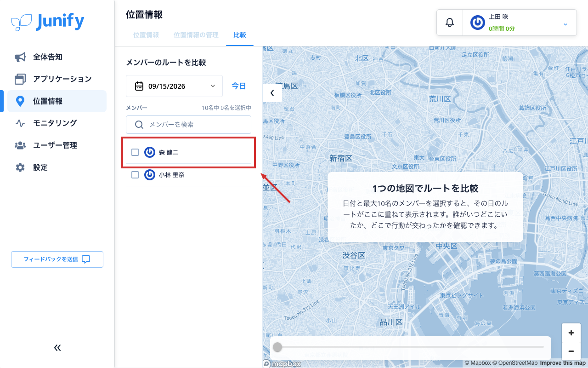
Task: Open 全体告知 megaphone icon
Action: tap(20, 57)
